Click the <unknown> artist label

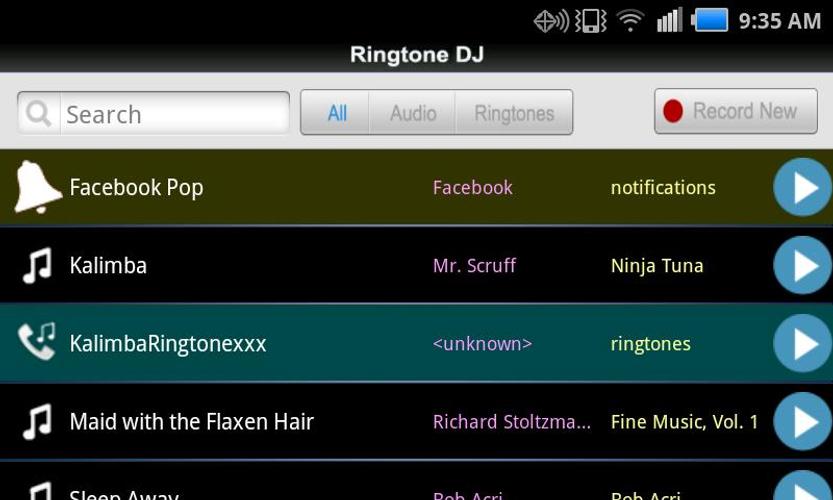(x=482, y=344)
